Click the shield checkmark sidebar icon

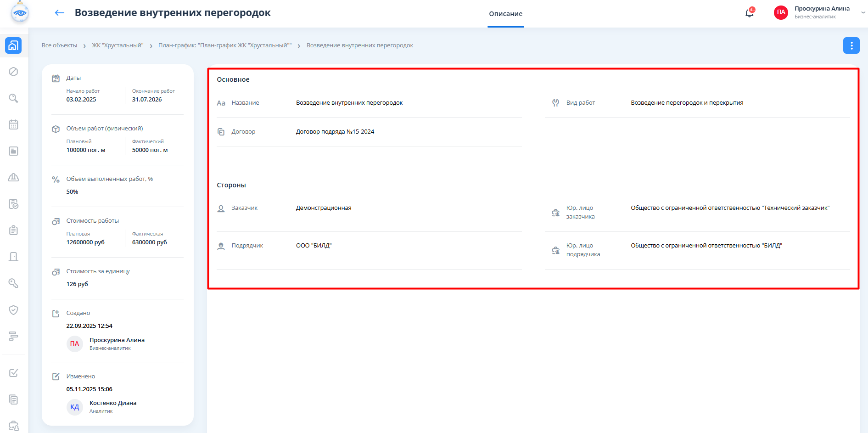13,310
